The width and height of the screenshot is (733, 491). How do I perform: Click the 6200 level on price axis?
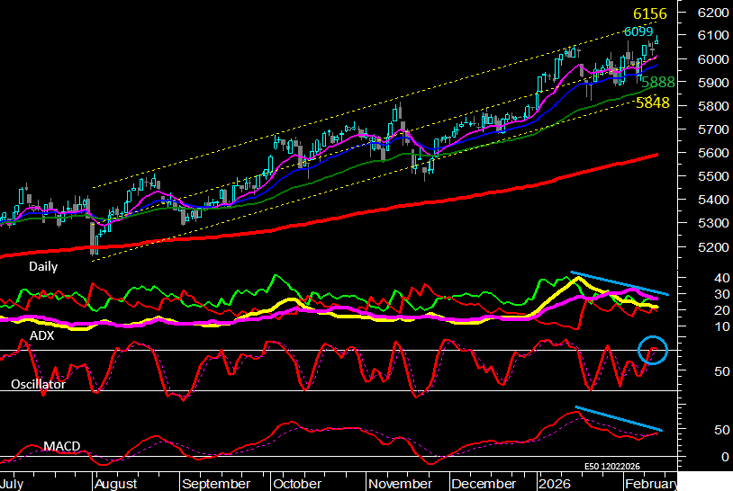712,12
